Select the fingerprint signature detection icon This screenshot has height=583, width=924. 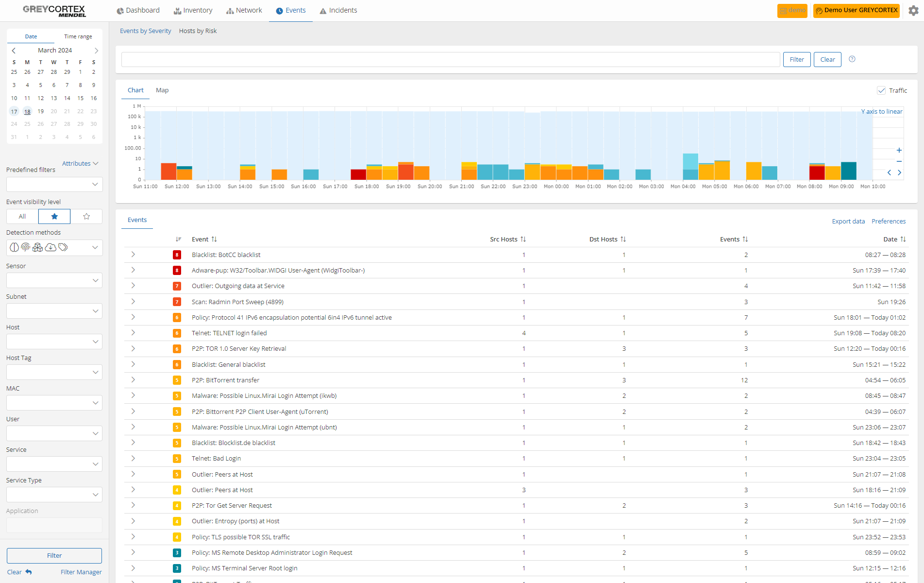[x=25, y=247]
